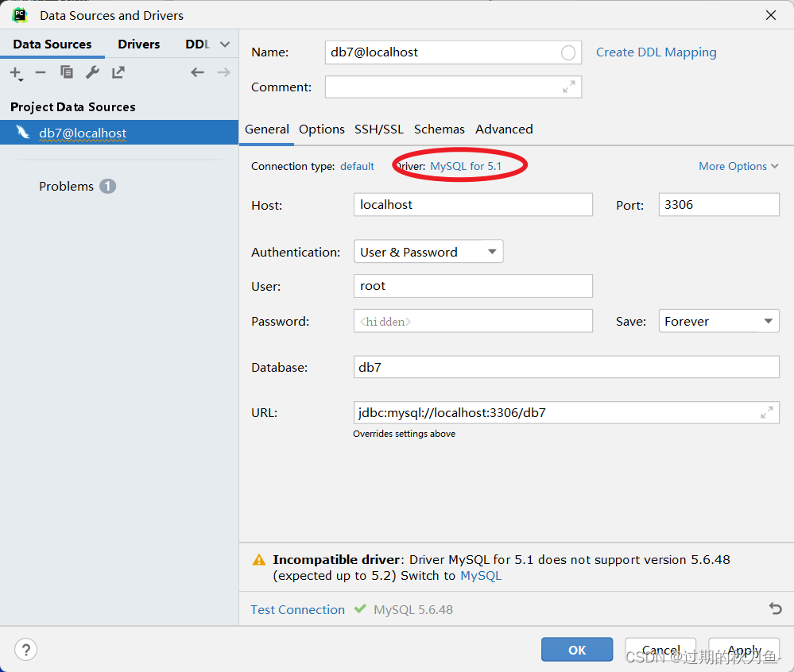Switch to the DDL tab
The height and width of the screenshot is (672, 794).
coord(197,44)
